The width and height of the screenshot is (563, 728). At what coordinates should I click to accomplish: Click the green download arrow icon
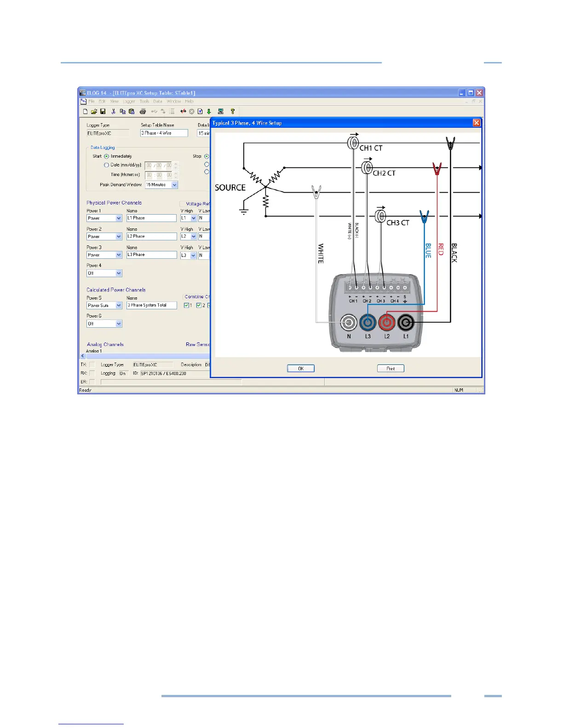209,111
